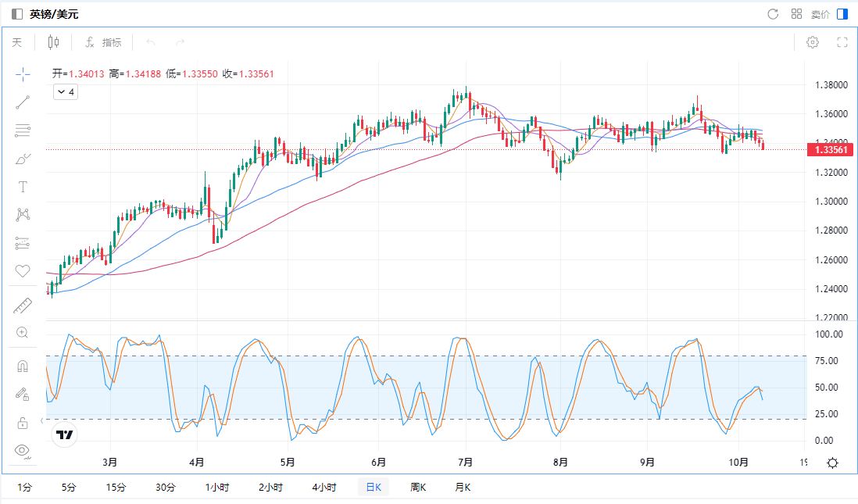Switch to the 周K timeframe tab

[418, 488]
